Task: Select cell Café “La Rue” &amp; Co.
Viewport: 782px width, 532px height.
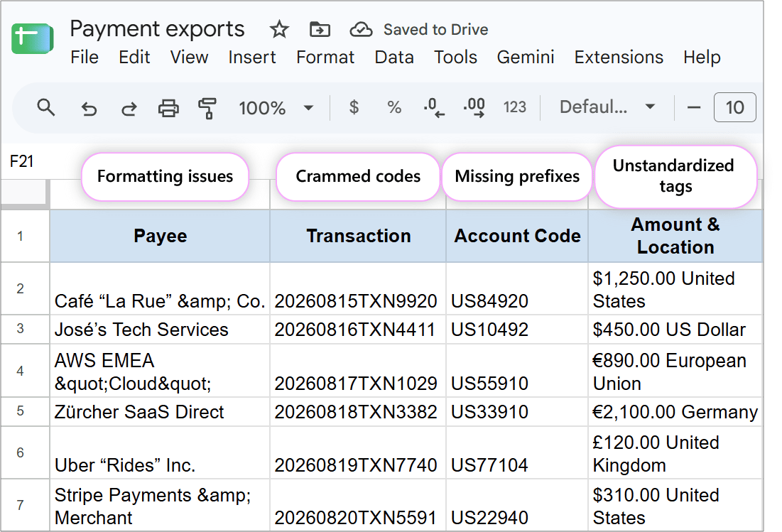Action: click(x=160, y=288)
